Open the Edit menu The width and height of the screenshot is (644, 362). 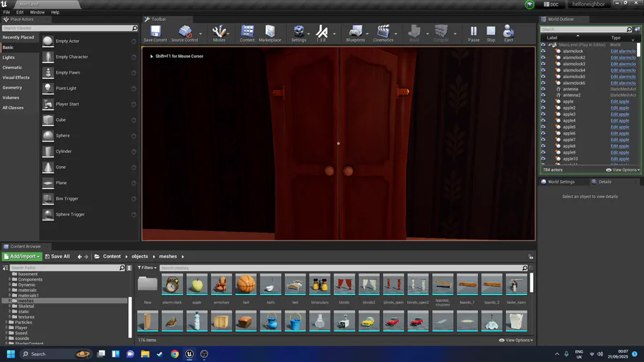coord(20,12)
